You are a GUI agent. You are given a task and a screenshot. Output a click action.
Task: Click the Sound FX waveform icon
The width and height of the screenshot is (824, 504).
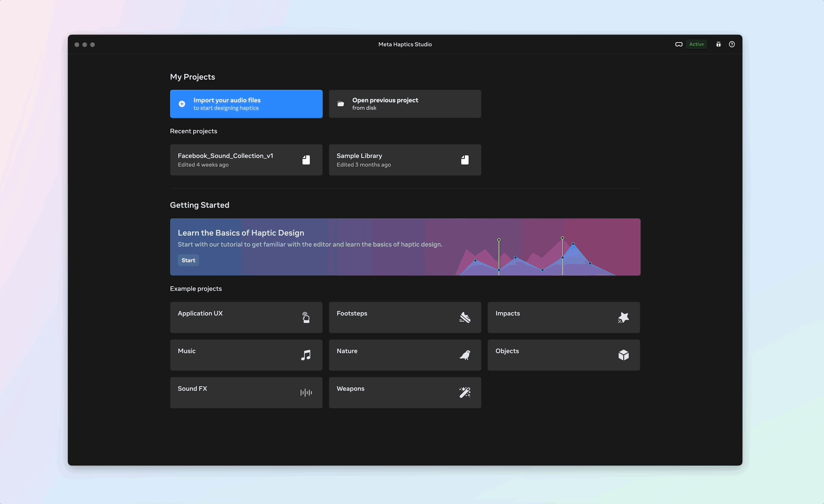pos(306,392)
